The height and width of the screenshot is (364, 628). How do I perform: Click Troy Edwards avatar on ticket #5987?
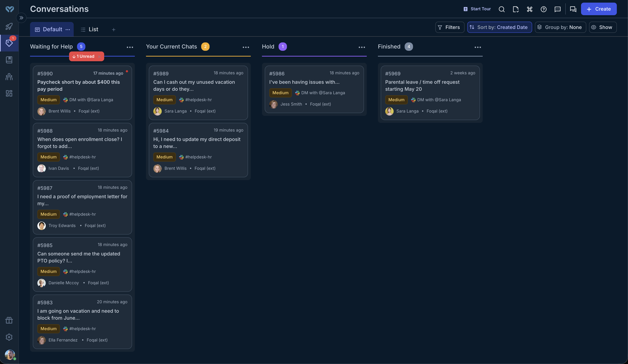[41, 226]
